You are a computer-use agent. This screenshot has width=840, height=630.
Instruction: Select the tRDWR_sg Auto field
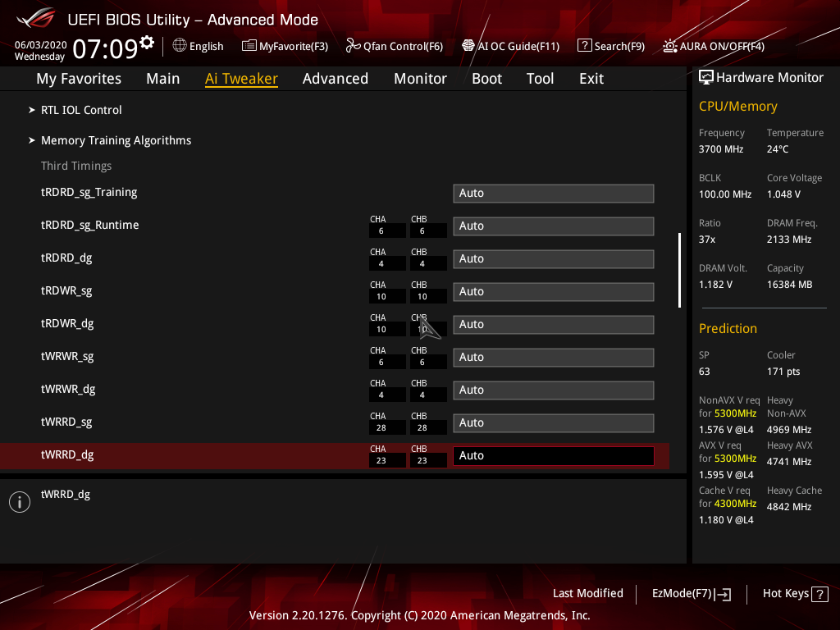point(553,291)
